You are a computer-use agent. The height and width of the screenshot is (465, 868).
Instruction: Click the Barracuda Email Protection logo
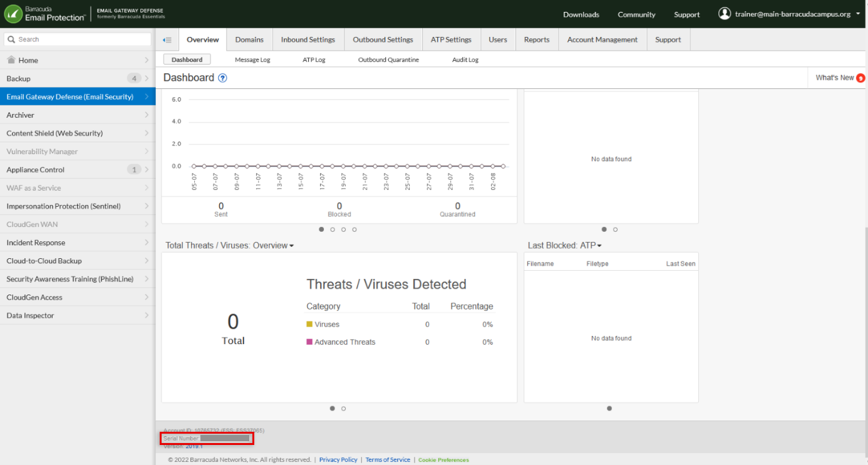point(44,14)
